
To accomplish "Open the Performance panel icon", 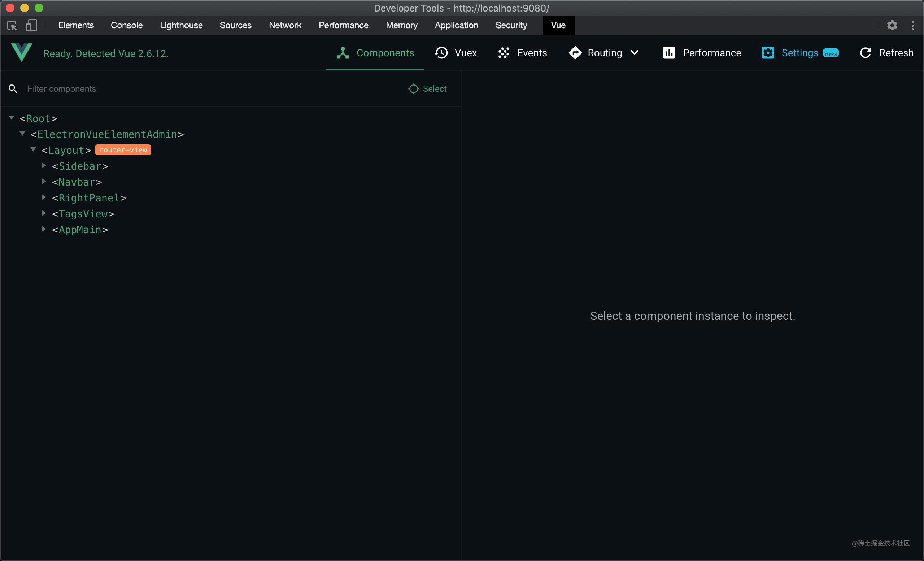I will pos(669,53).
